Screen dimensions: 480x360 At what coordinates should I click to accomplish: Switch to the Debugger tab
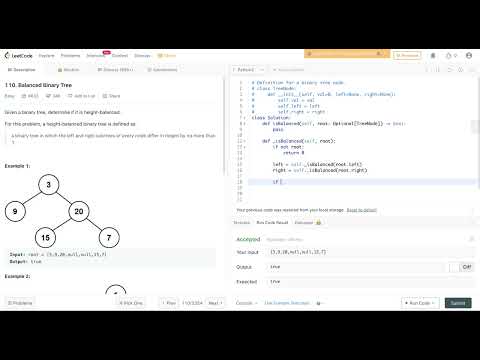pos(307,222)
